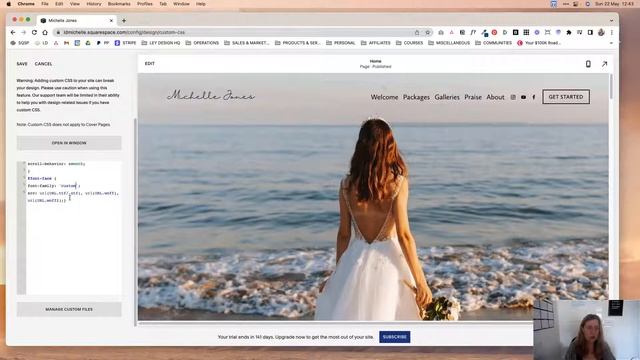Click the browser address bar URL
Image resolution: width=640 pixels, height=360 pixels.
(x=124, y=32)
